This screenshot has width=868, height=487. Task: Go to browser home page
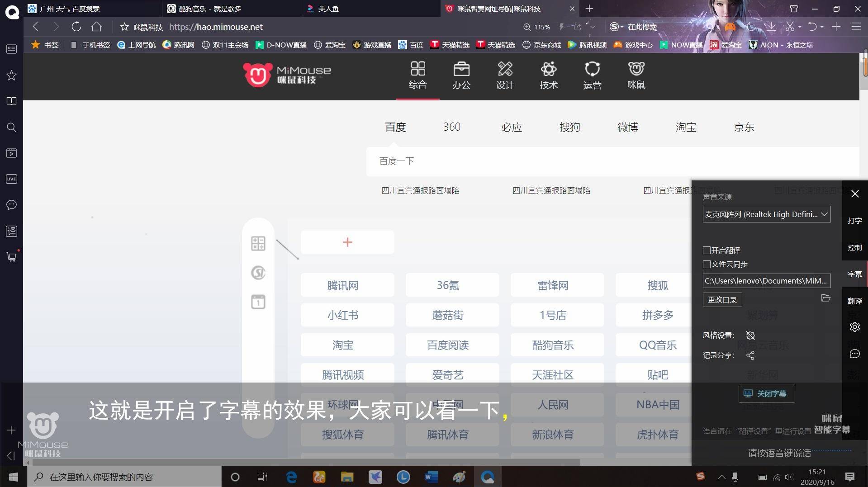[96, 27]
